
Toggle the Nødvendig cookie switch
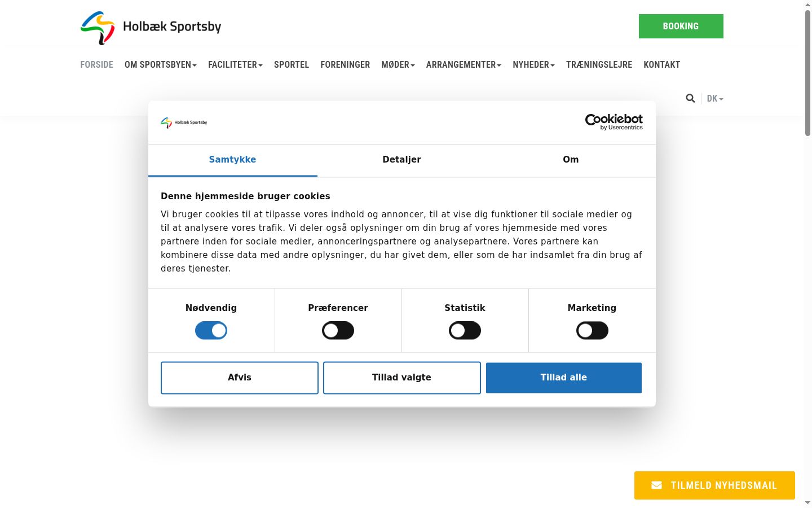(211, 331)
